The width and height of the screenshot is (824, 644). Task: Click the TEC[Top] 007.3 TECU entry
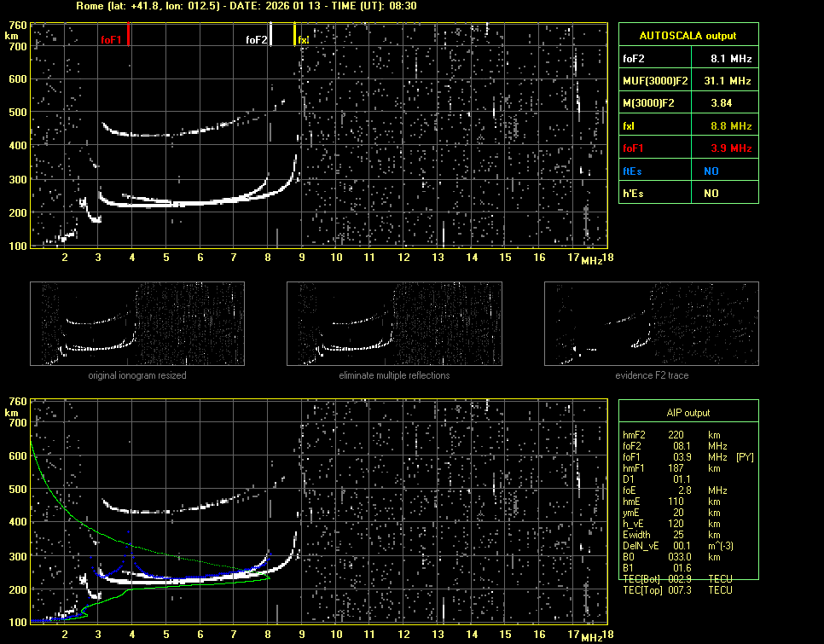pos(679,590)
